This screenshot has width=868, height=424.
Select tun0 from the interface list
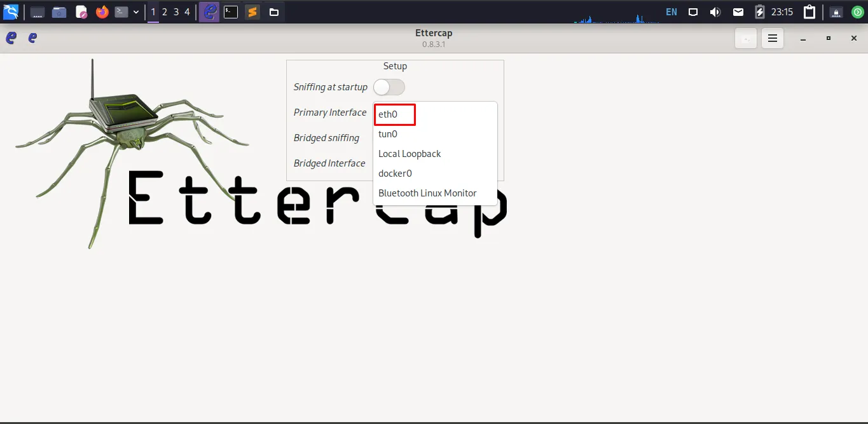point(388,134)
